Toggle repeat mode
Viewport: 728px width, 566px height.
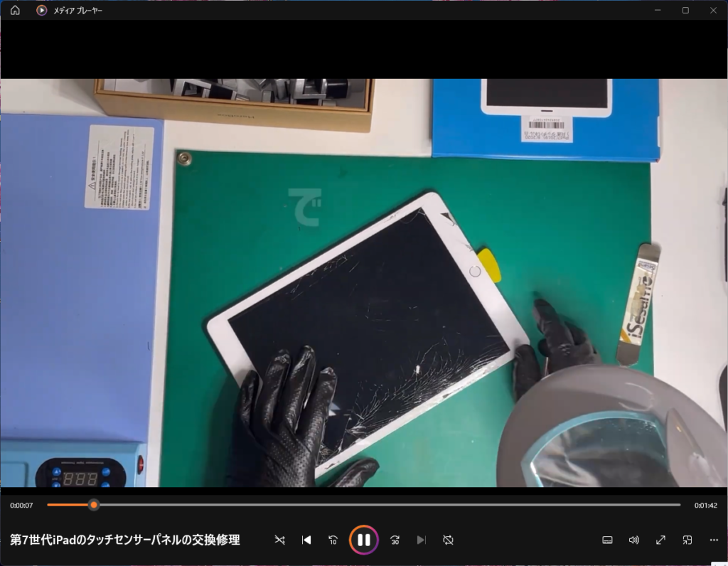coord(448,540)
